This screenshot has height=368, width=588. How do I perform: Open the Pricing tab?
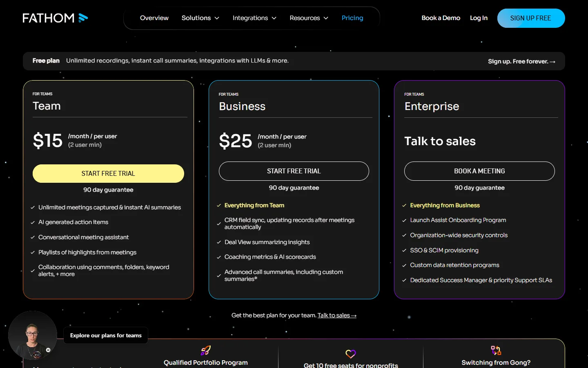[352, 18]
